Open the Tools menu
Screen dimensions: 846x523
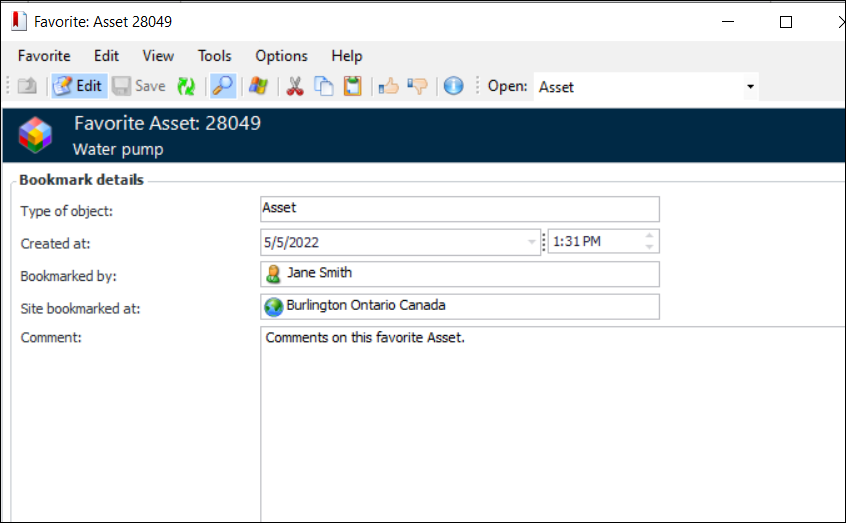click(214, 56)
